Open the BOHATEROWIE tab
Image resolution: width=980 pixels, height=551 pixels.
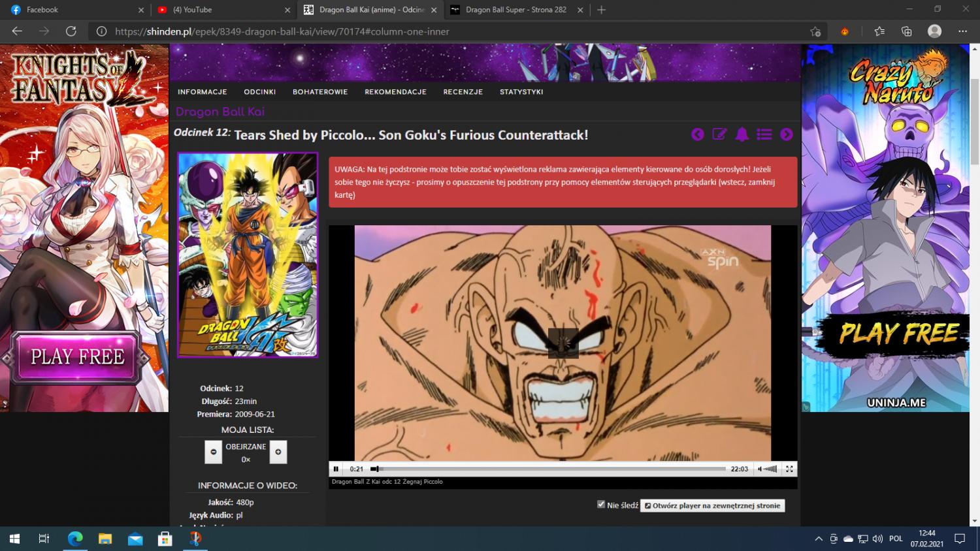320,92
